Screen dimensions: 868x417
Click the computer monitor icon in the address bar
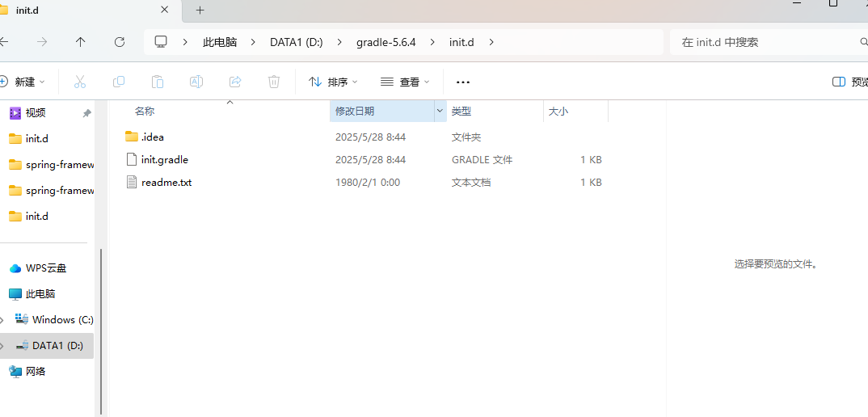coord(161,42)
